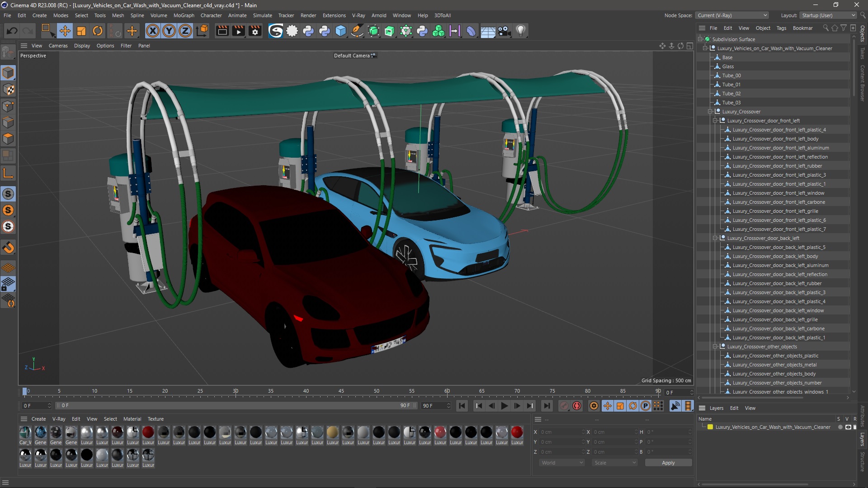Enable Polygons mode in left toolbar
868x488 pixels.
point(8,139)
